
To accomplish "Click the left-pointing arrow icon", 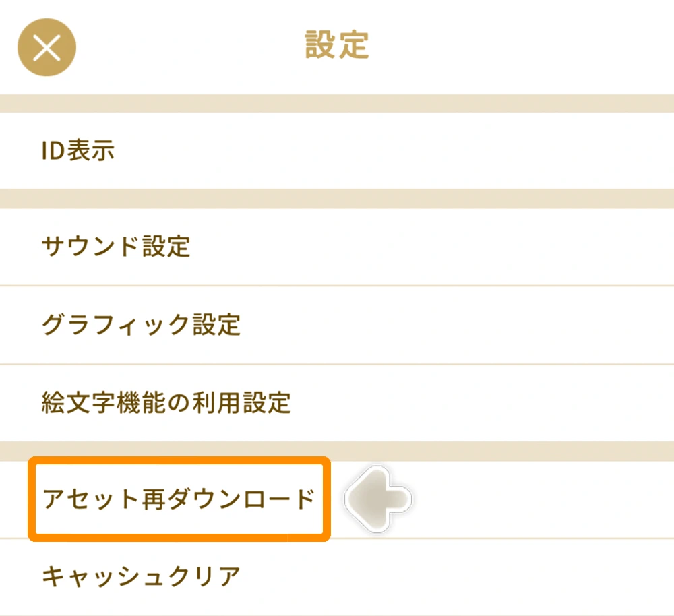I will pyautogui.click(x=377, y=499).
